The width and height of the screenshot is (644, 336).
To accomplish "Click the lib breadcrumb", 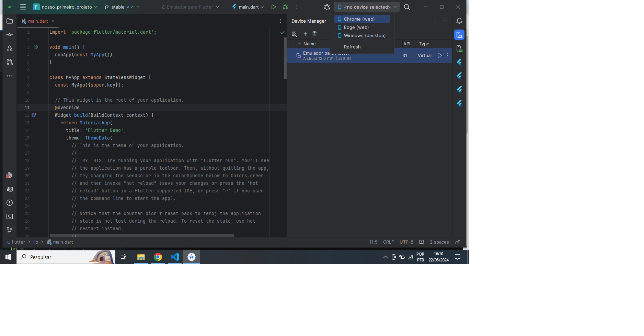I will point(36,242).
